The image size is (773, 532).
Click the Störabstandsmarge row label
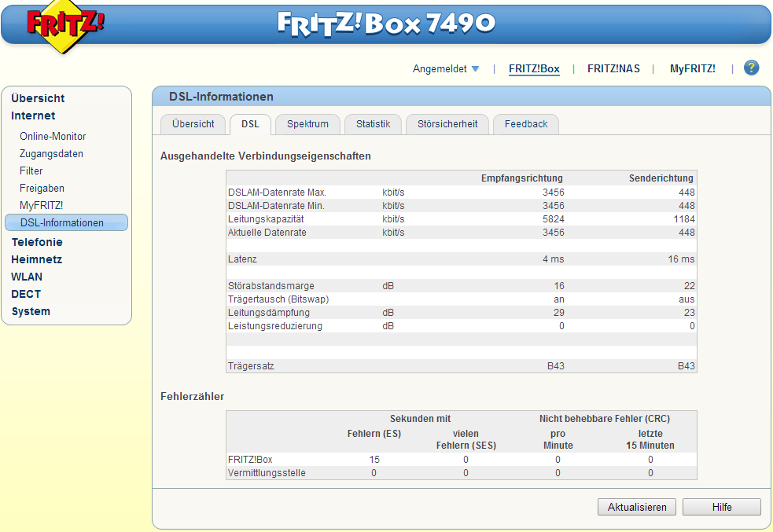pyautogui.click(x=271, y=286)
